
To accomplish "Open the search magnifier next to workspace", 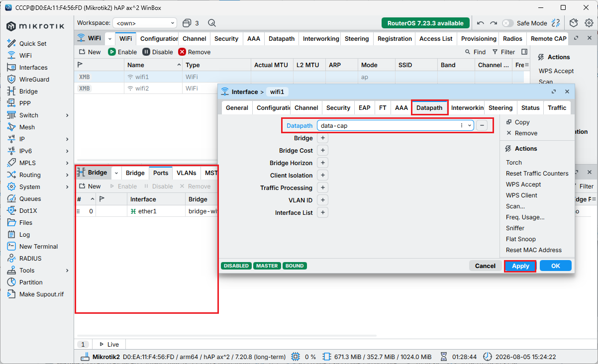I will coord(211,23).
